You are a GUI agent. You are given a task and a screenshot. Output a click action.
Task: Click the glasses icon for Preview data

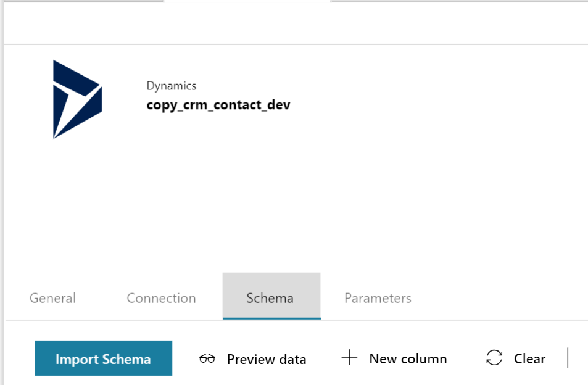[207, 359]
